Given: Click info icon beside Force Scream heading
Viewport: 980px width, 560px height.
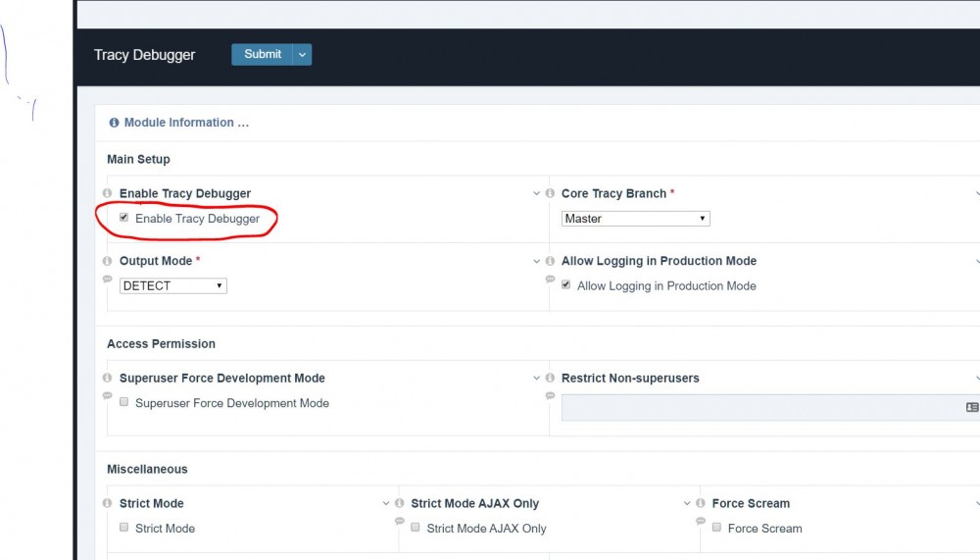Looking at the screenshot, I should click(700, 504).
